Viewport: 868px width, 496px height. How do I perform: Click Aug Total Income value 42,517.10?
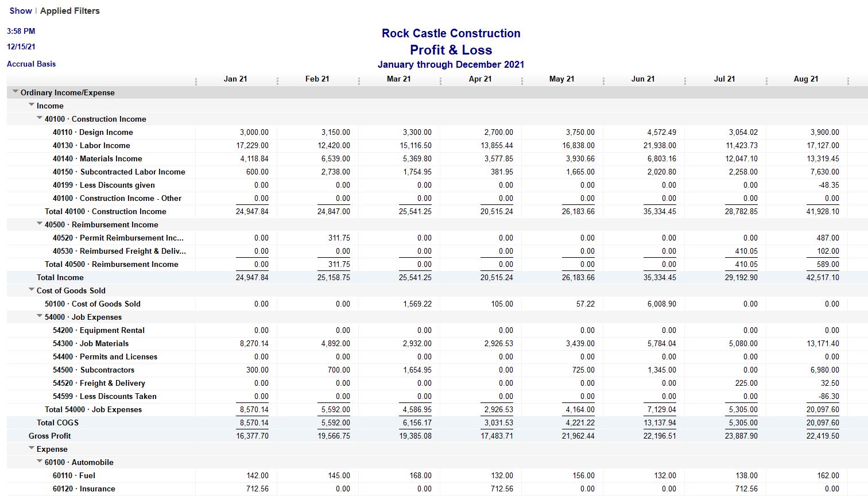point(823,277)
